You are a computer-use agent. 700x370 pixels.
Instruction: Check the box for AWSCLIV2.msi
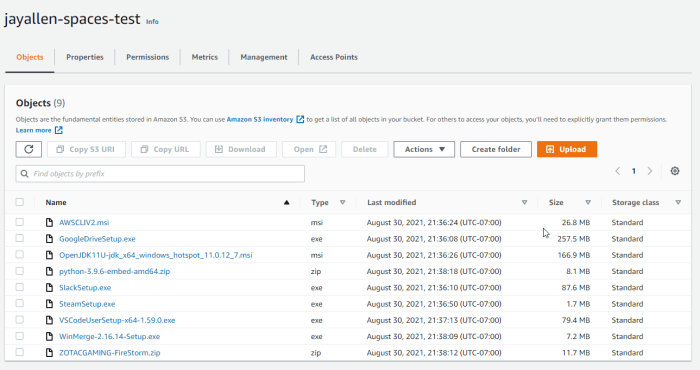(x=20, y=222)
